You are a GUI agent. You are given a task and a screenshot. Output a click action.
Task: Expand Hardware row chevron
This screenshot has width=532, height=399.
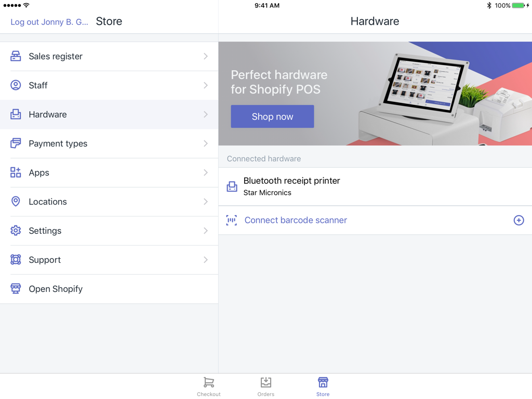(206, 114)
